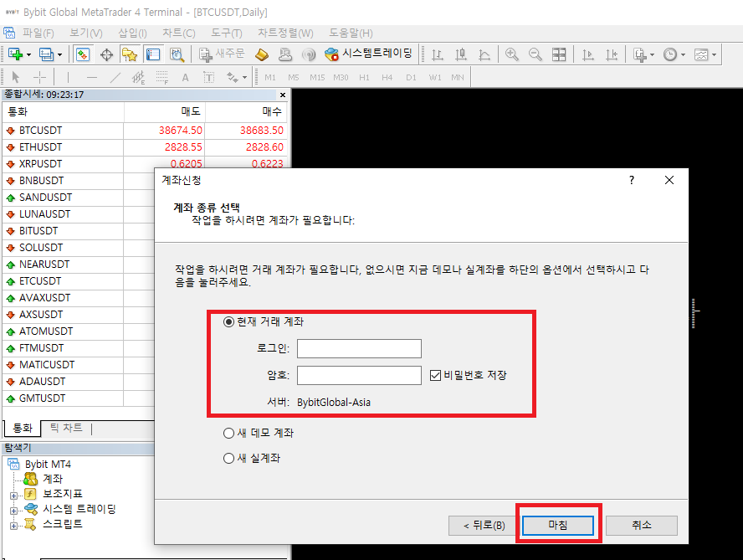
Task: Click the New Chart toolbar icon
Action: (15, 54)
